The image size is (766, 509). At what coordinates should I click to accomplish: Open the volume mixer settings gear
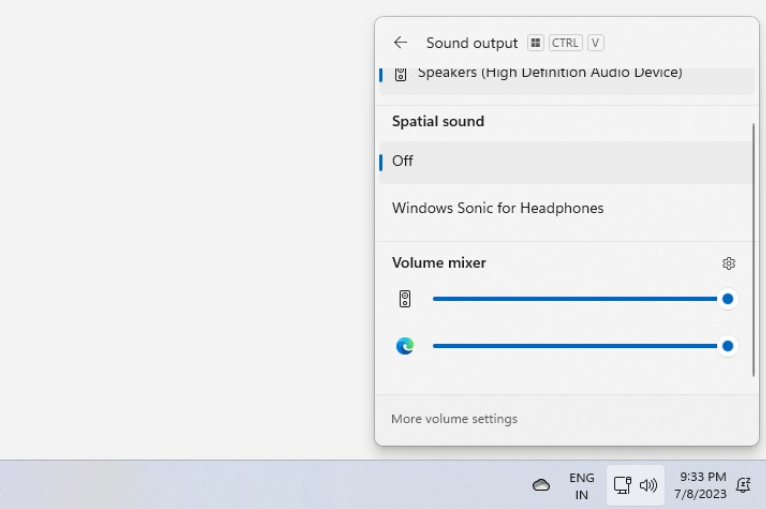(729, 264)
